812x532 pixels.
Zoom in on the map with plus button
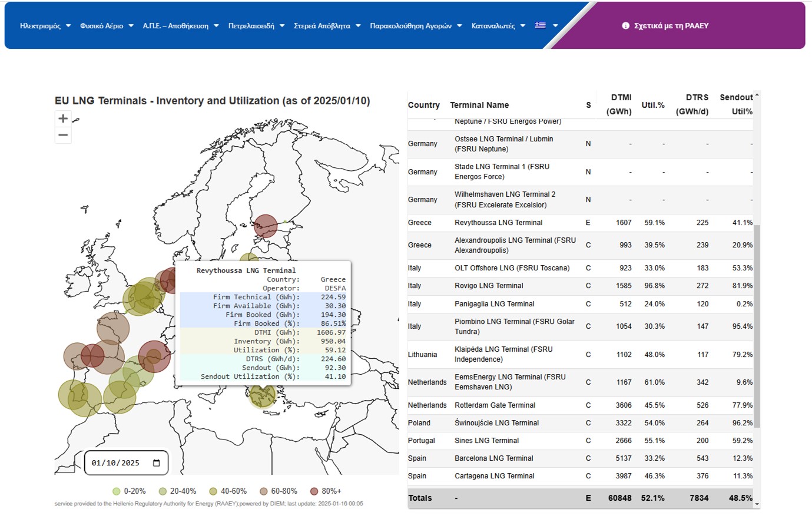63,118
